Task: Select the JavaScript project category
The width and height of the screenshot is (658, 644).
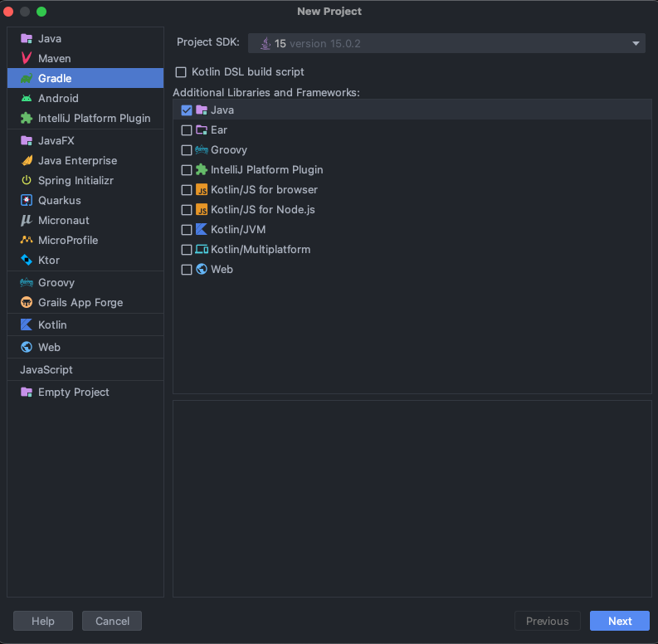Action: 46,370
